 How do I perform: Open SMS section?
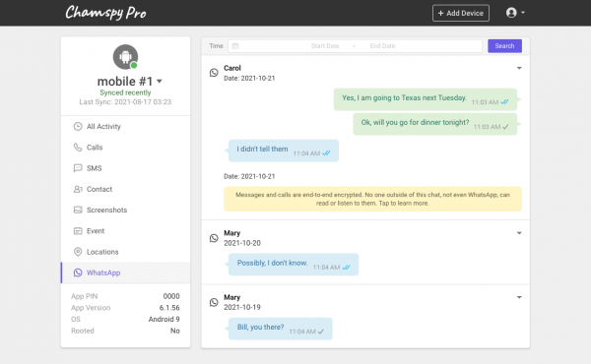[x=125, y=168]
